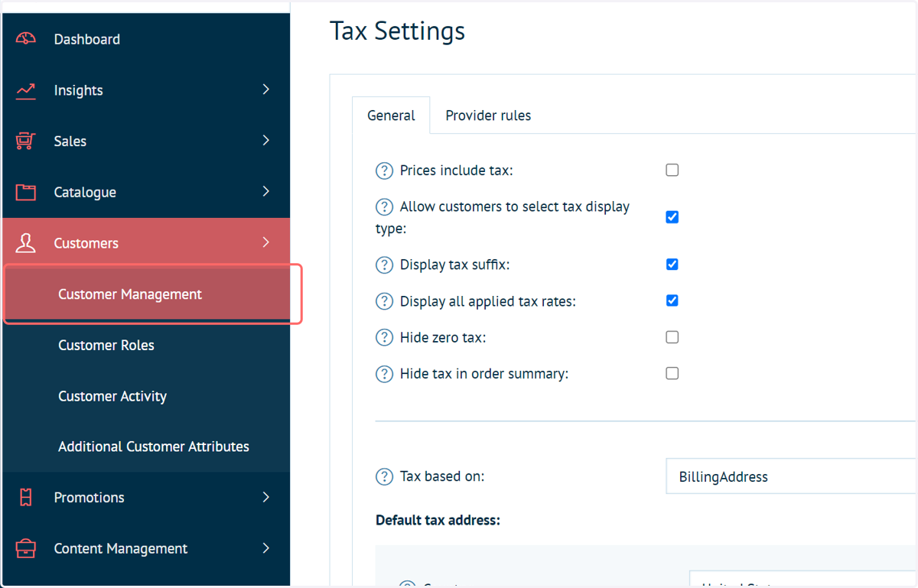Collapse the Customers menu chevron
This screenshot has height=588, width=918.
265,242
